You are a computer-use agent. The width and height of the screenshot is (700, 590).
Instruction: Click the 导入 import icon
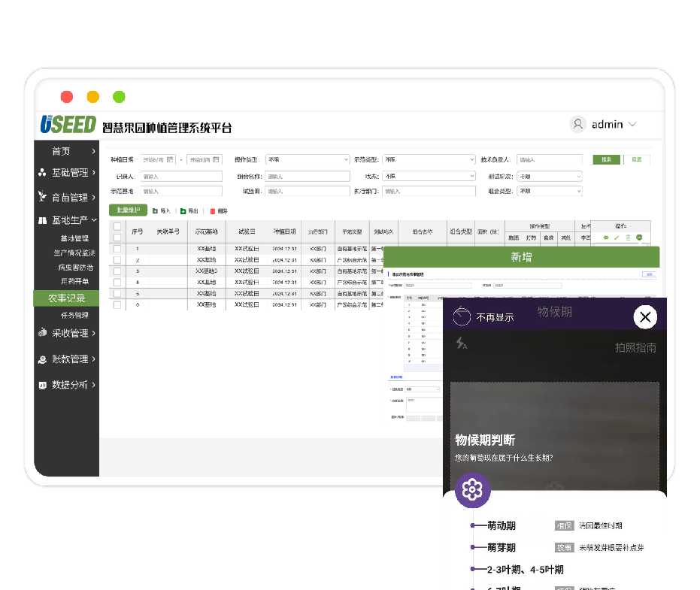155,211
